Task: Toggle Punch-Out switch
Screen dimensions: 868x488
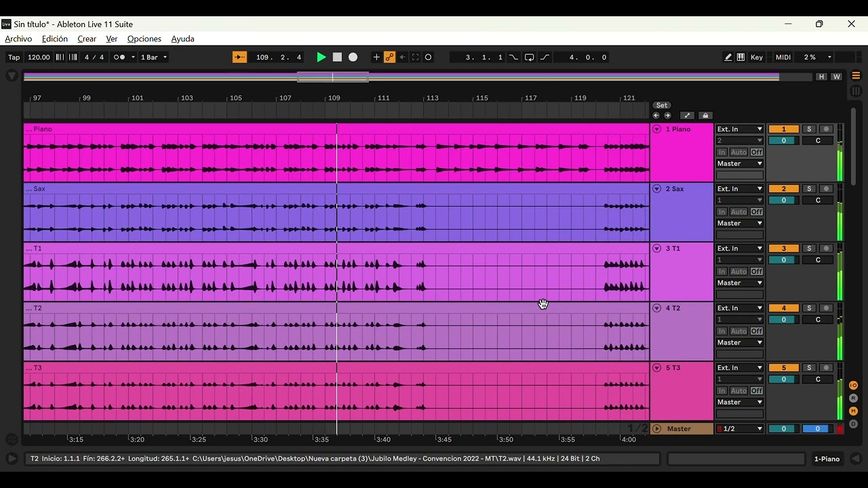Action: click(545, 58)
